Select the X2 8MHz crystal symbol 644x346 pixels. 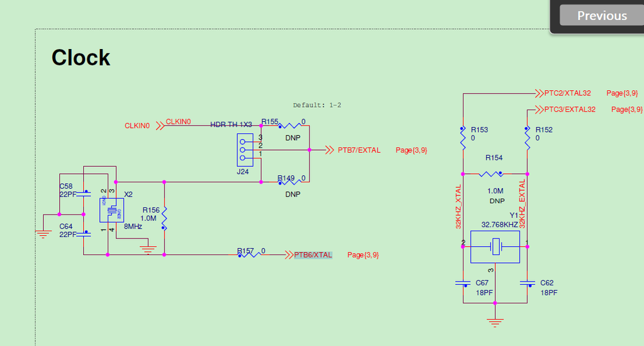point(112,210)
